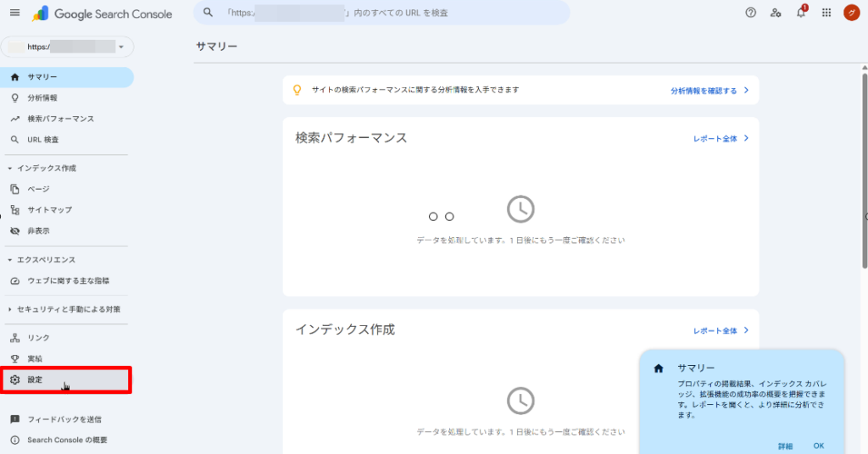The image size is (868, 454).
Task: Click the lightbulb icon for 分析情報
Action: [15, 98]
